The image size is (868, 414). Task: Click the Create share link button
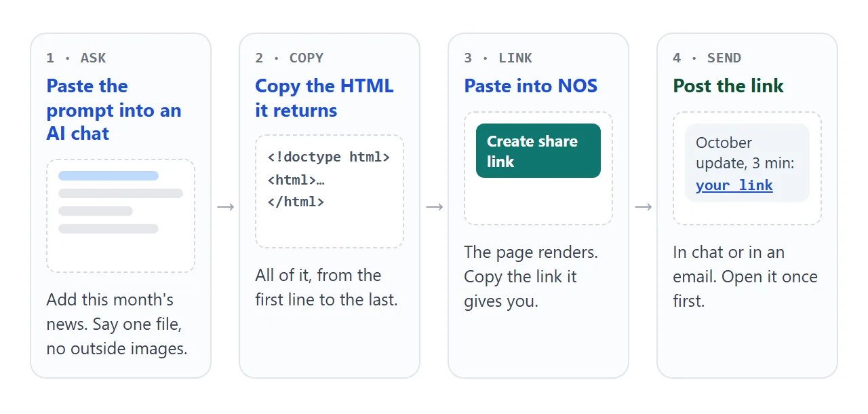tap(538, 151)
